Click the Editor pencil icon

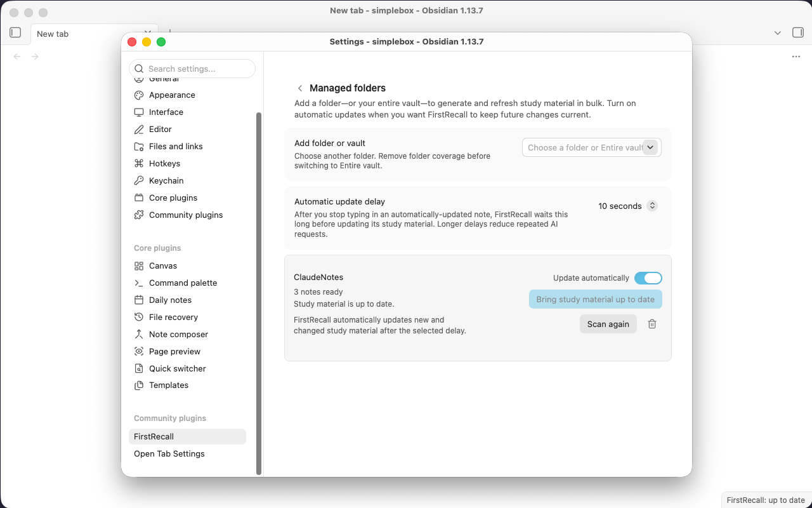tap(139, 130)
